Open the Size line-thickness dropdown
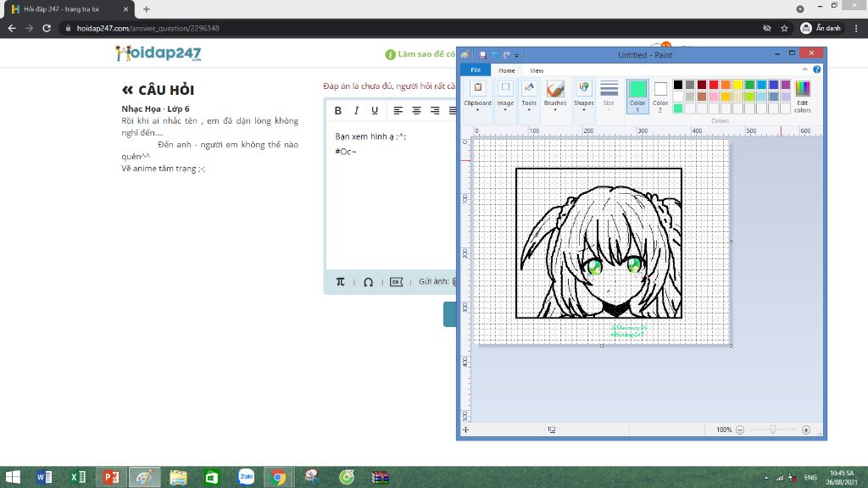 [x=609, y=97]
